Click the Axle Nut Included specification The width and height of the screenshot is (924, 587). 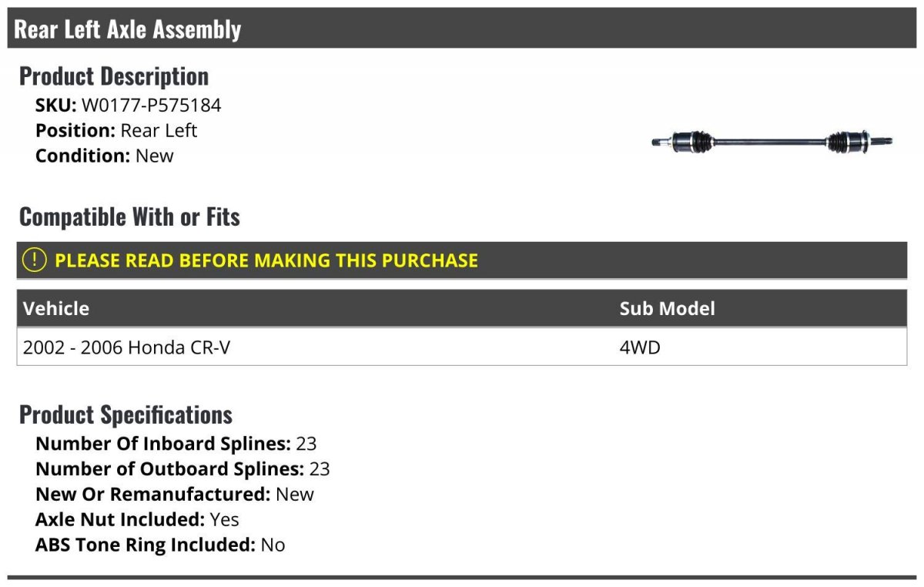138,519
